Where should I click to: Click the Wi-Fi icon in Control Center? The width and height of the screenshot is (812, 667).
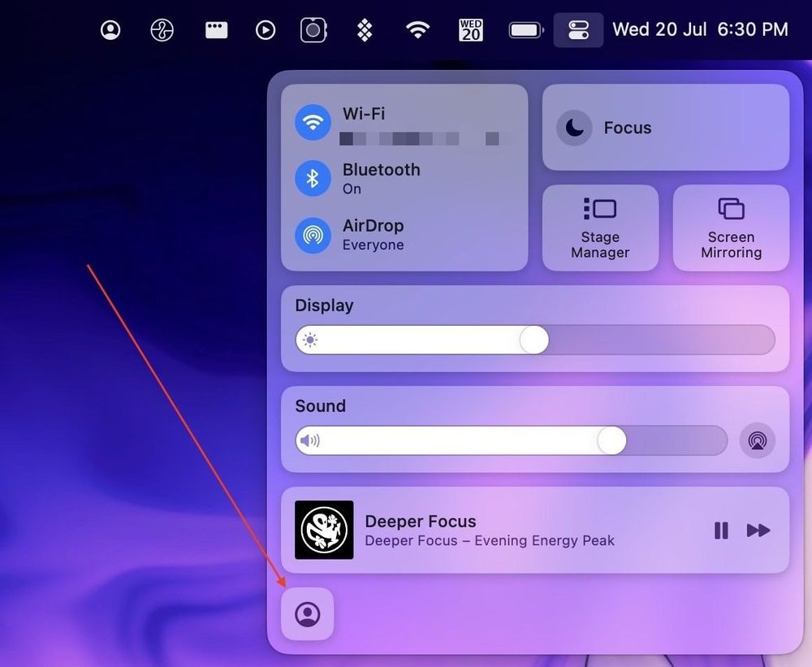pyautogui.click(x=312, y=123)
